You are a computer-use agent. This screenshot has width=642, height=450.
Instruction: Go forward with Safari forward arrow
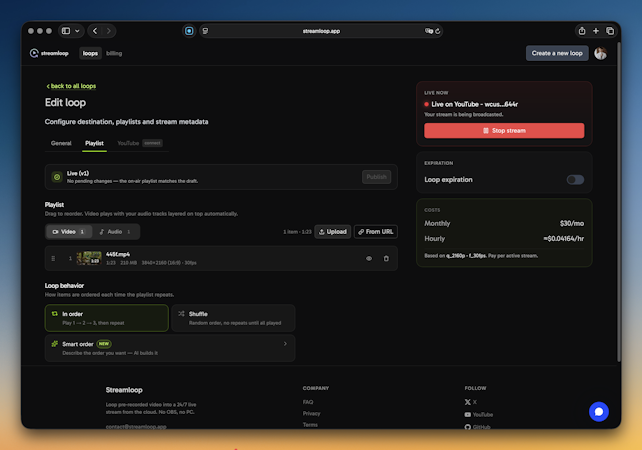[109, 31]
